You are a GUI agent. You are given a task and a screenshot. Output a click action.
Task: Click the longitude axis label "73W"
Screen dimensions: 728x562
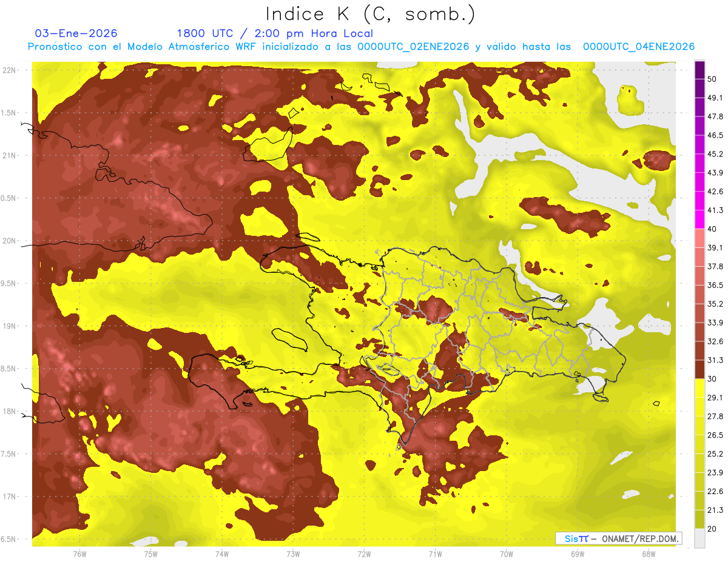(293, 554)
